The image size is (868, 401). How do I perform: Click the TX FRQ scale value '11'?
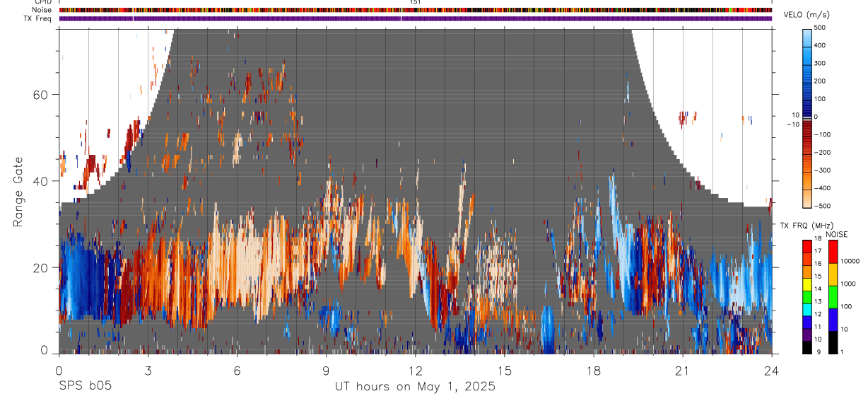pos(819,327)
